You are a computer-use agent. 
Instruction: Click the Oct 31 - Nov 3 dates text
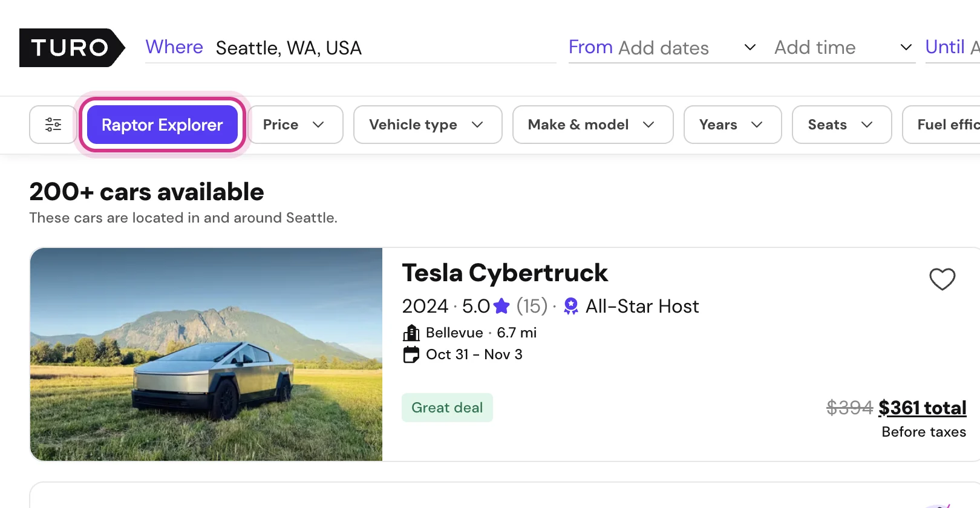[474, 354]
